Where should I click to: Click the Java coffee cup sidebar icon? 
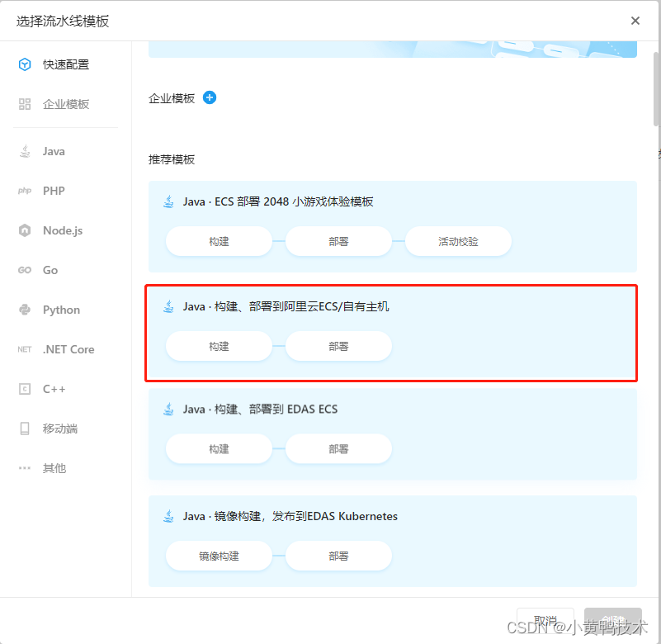coord(25,151)
